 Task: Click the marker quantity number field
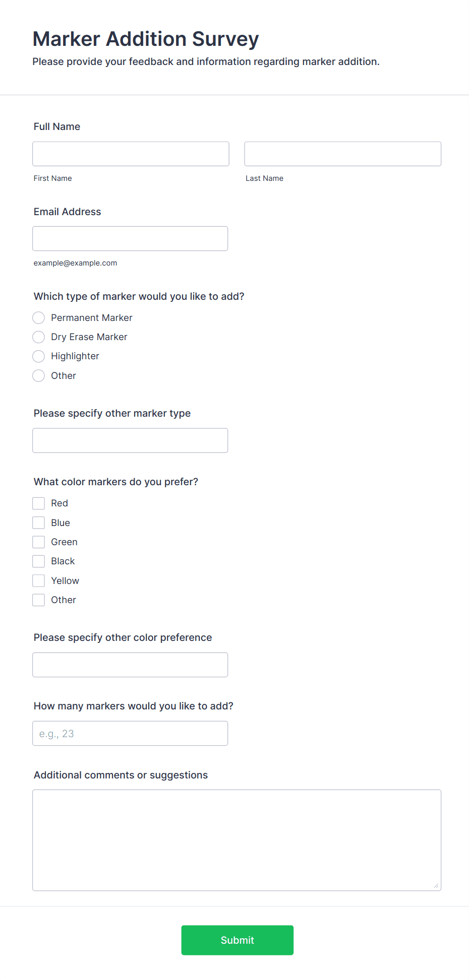point(130,733)
